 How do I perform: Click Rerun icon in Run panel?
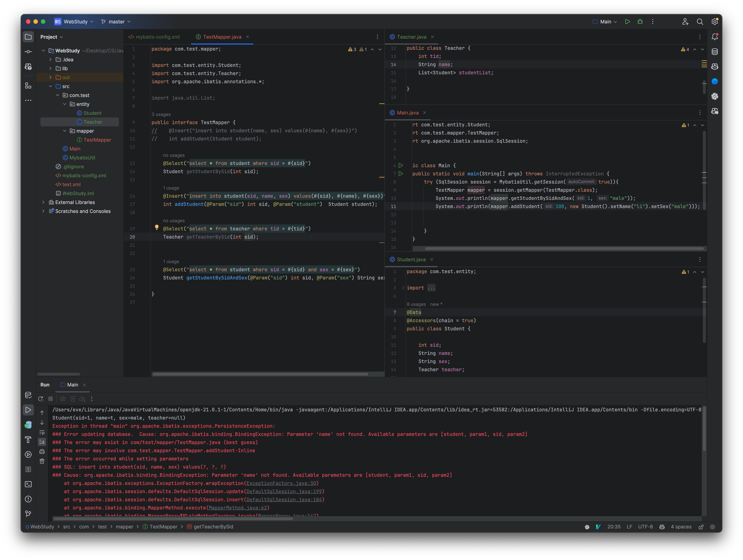(x=41, y=399)
